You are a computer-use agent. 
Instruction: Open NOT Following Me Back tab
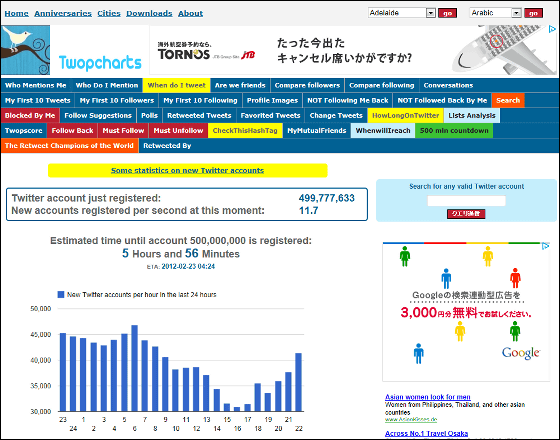(348, 100)
